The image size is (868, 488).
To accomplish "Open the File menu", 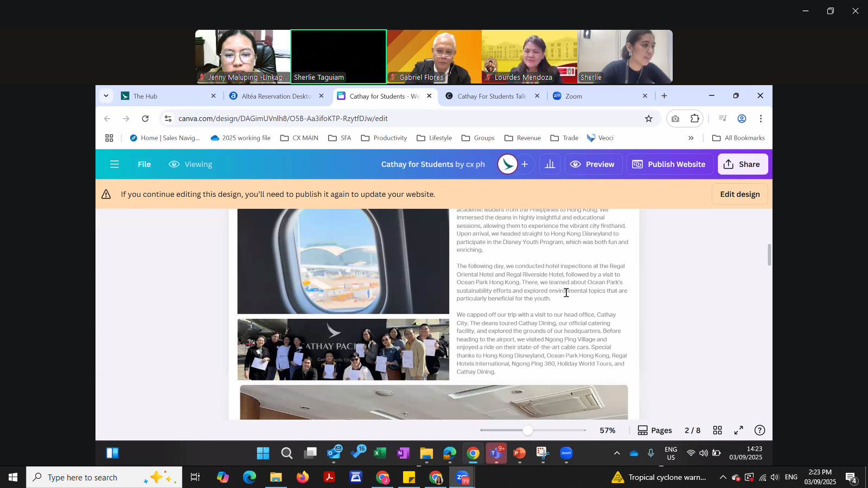I will (x=144, y=164).
